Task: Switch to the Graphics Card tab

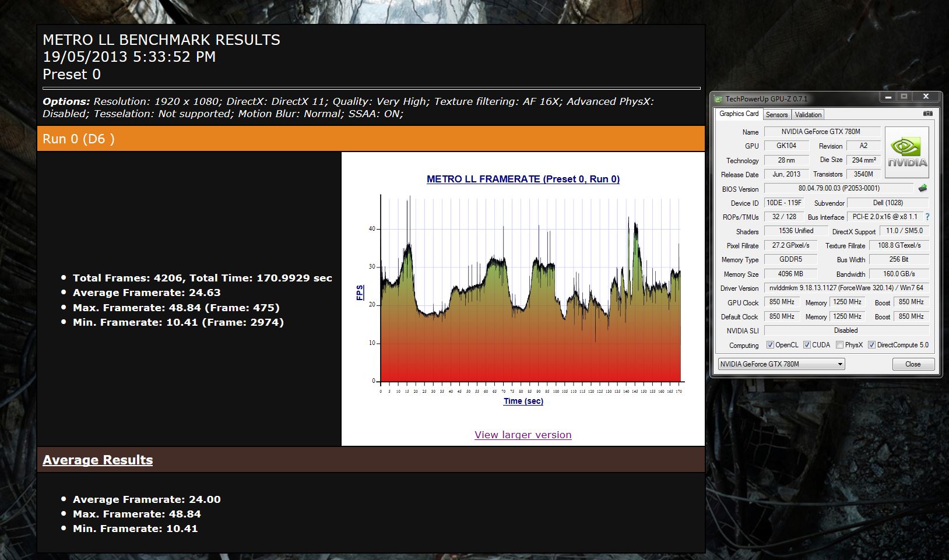Action: tap(739, 114)
